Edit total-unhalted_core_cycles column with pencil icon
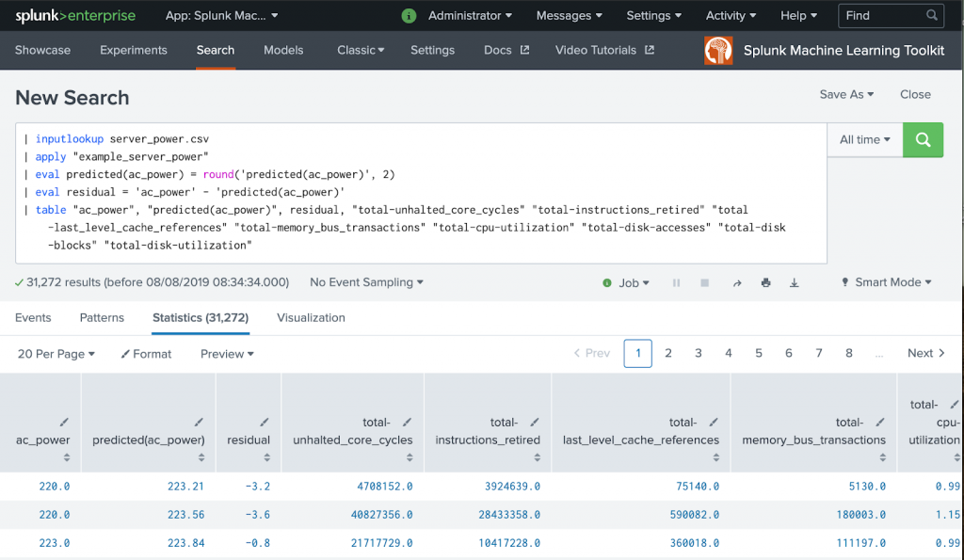964x560 pixels. tap(407, 423)
